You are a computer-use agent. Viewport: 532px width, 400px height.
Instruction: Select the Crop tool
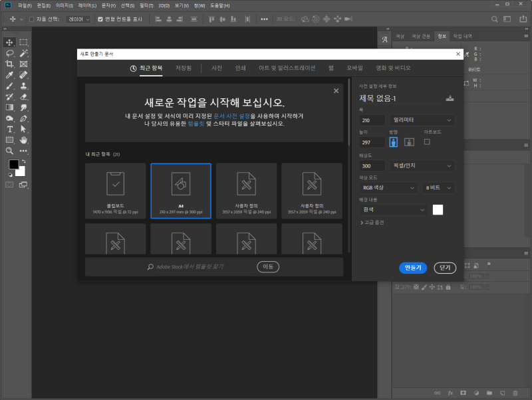pos(9,64)
